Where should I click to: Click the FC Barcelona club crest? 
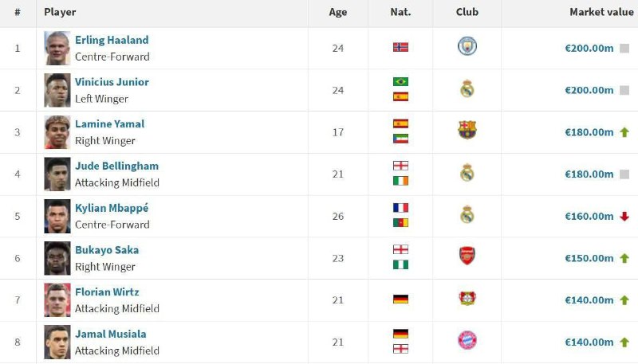tap(467, 130)
